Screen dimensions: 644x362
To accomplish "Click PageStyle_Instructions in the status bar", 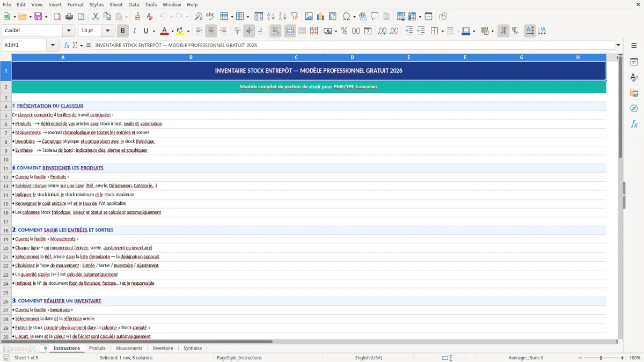I will click(x=239, y=358).
